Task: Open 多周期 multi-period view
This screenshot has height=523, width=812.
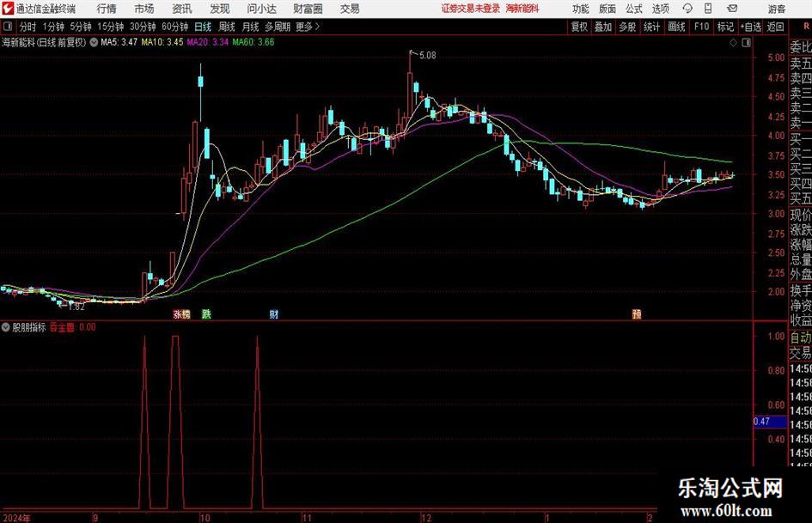Action: [278, 27]
